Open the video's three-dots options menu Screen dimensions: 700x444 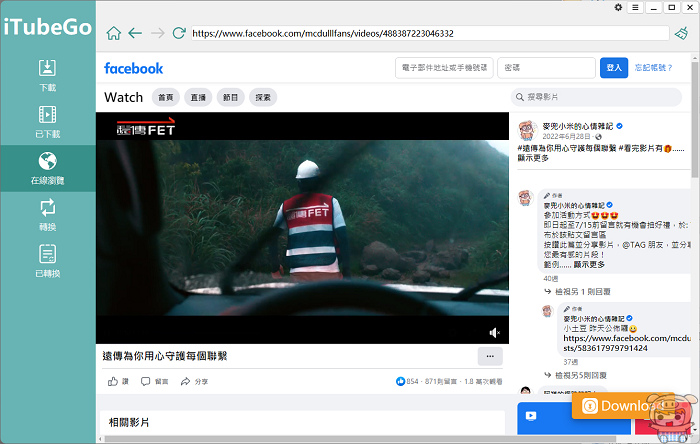click(x=489, y=356)
